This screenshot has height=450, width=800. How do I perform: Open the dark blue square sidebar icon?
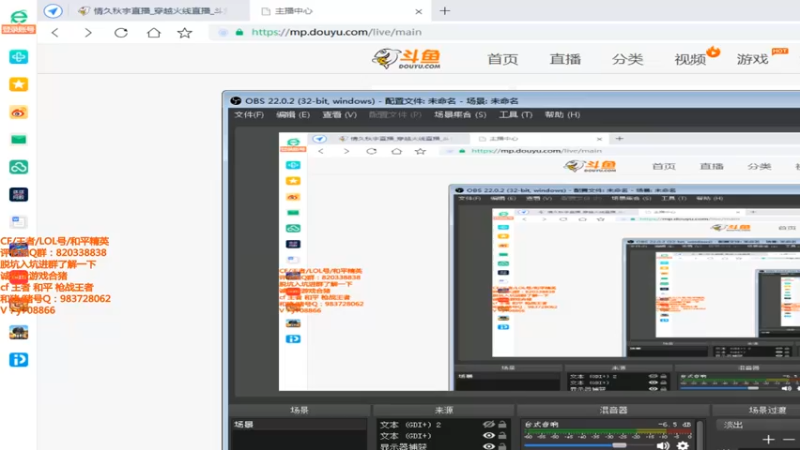coord(18,194)
